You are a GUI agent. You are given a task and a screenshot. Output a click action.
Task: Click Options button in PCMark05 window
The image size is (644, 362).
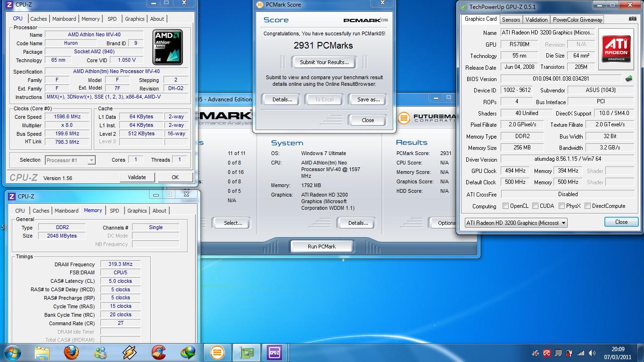pos(444,223)
